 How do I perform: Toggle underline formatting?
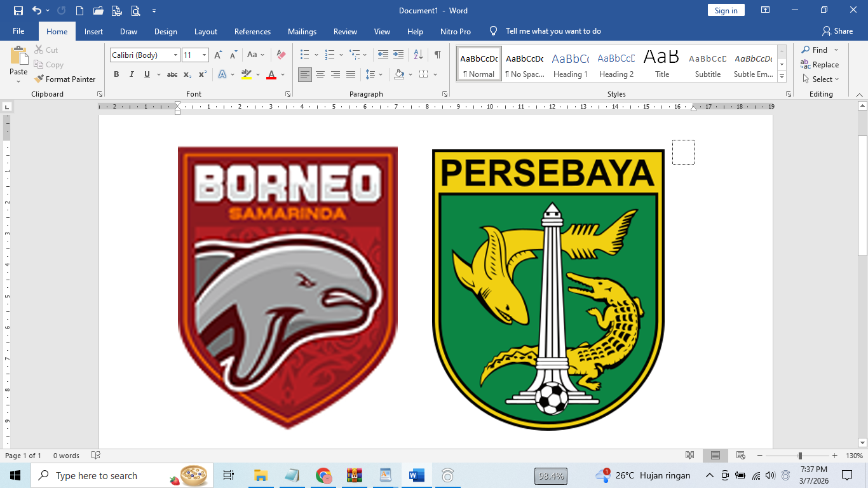point(147,74)
